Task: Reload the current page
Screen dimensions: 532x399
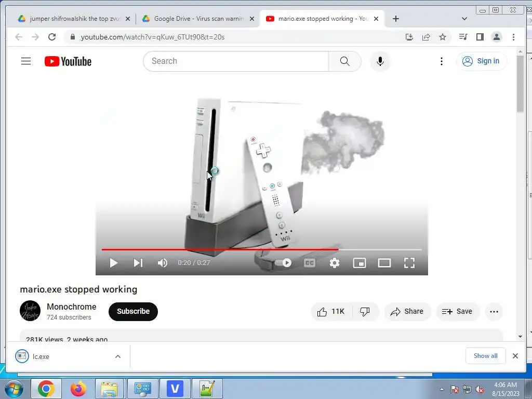Action: [52, 37]
